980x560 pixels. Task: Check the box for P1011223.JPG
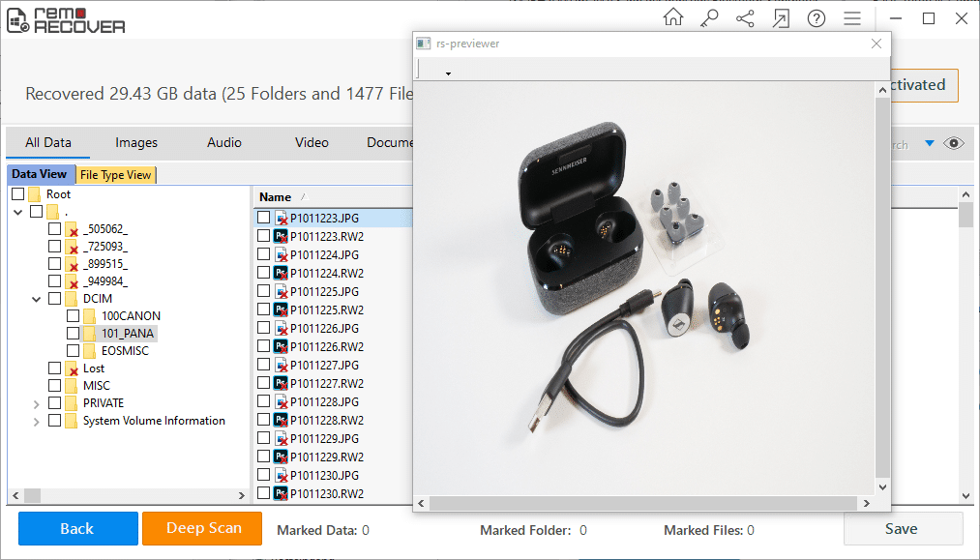click(x=263, y=218)
